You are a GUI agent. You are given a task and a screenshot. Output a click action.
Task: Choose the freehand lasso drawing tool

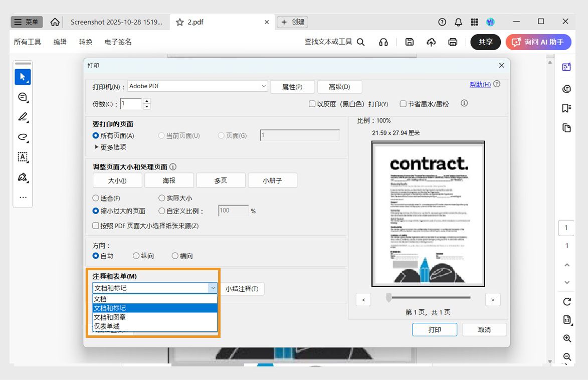click(x=22, y=137)
